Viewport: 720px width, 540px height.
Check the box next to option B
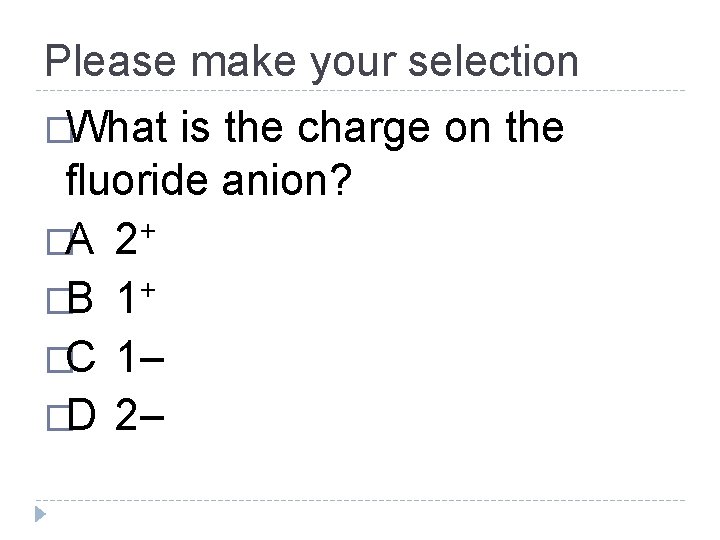tap(53, 298)
